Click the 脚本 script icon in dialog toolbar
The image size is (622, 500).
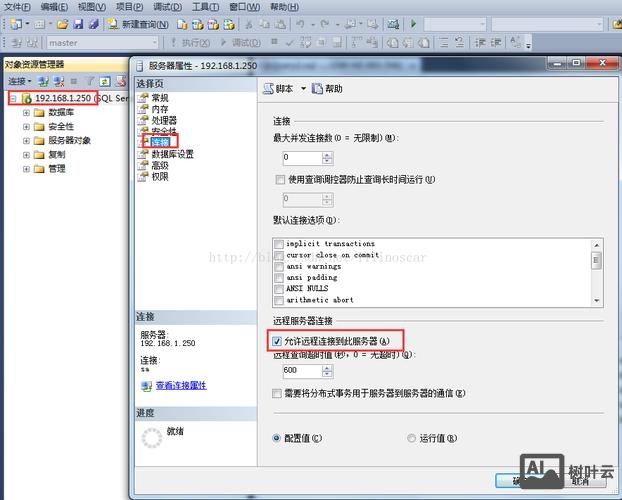269,89
